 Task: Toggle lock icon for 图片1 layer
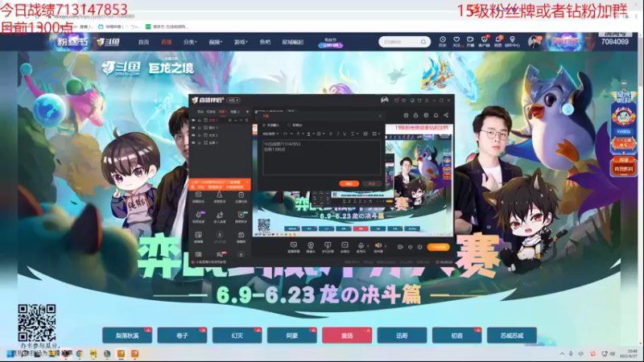[x=199, y=128]
